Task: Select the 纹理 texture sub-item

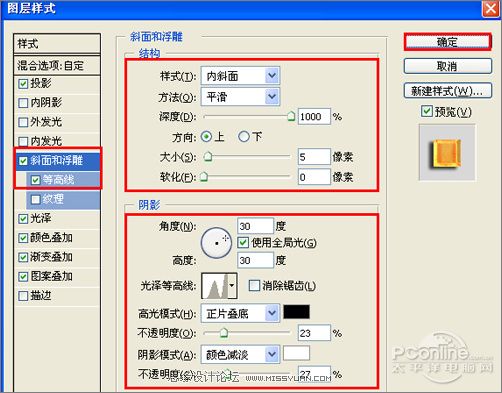Action: click(63, 199)
